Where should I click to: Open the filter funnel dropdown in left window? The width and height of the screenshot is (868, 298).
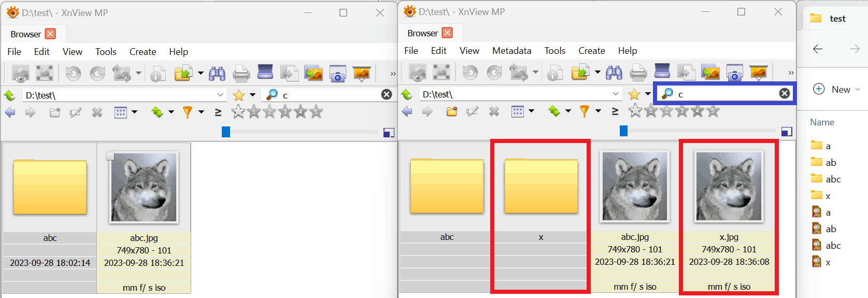[x=201, y=112]
